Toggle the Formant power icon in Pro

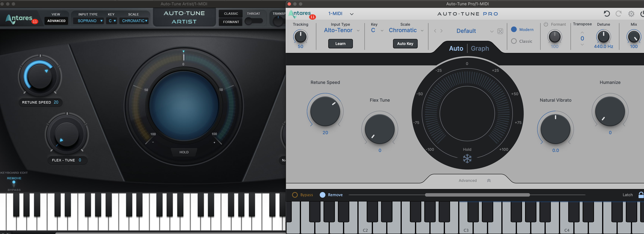point(546,24)
